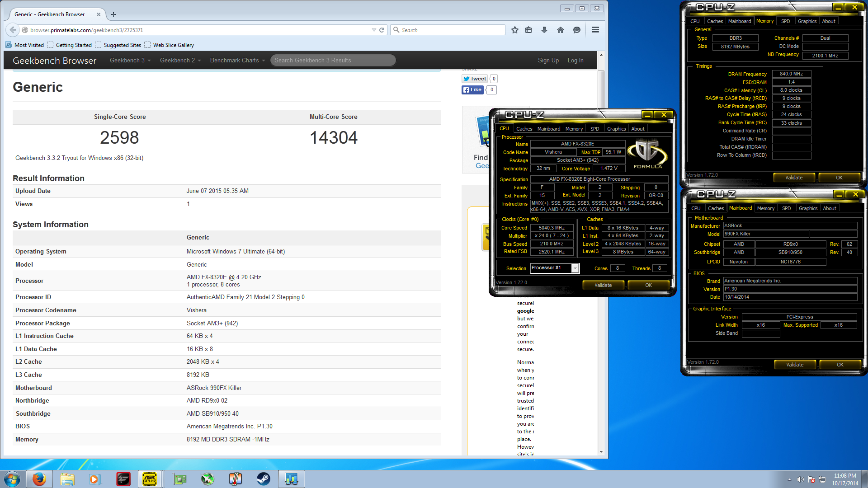The height and width of the screenshot is (488, 868).
Task: Switch to Mainboard tab in center CPU-Z window
Action: pyautogui.click(x=549, y=129)
